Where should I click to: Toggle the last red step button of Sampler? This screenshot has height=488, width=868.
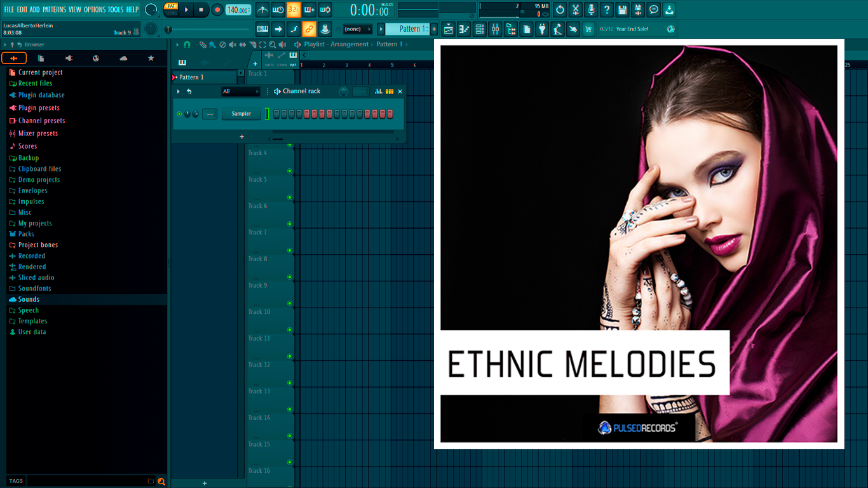click(x=390, y=114)
